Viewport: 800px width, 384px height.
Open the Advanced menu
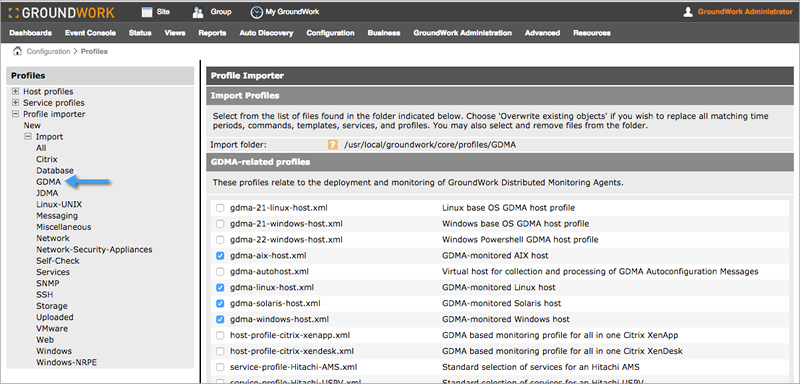tap(542, 33)
